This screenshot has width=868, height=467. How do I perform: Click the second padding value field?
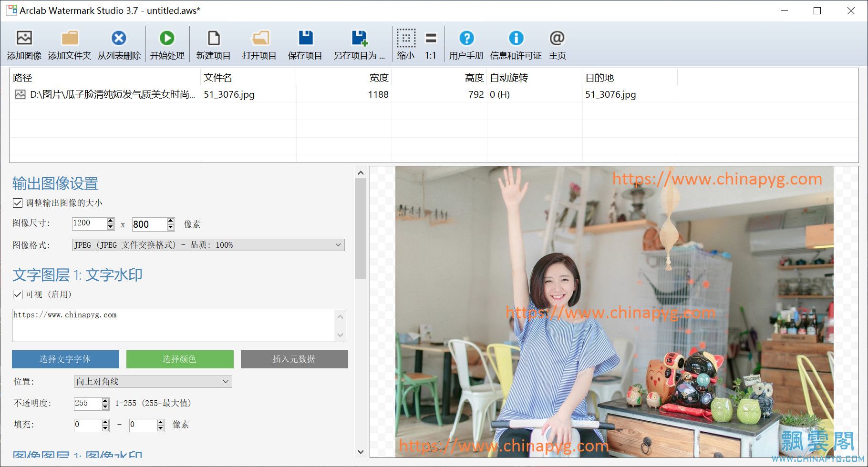[143, 425]
